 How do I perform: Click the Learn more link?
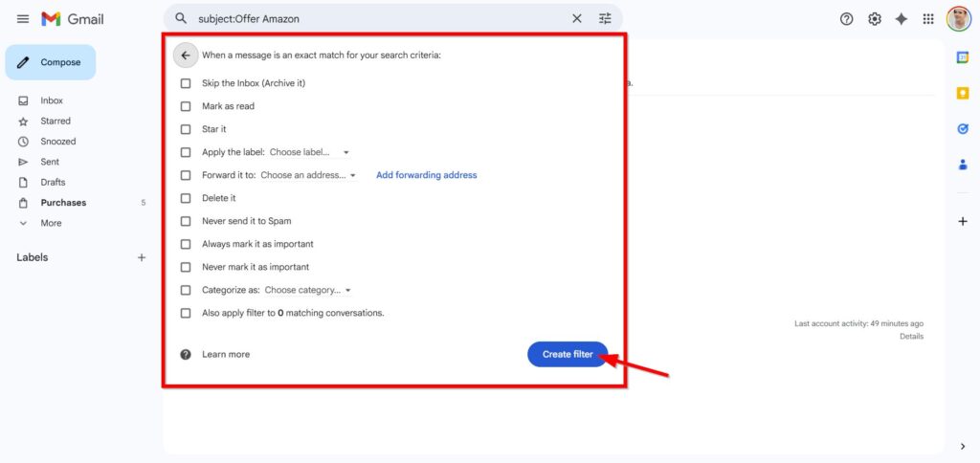pos(226,354)
